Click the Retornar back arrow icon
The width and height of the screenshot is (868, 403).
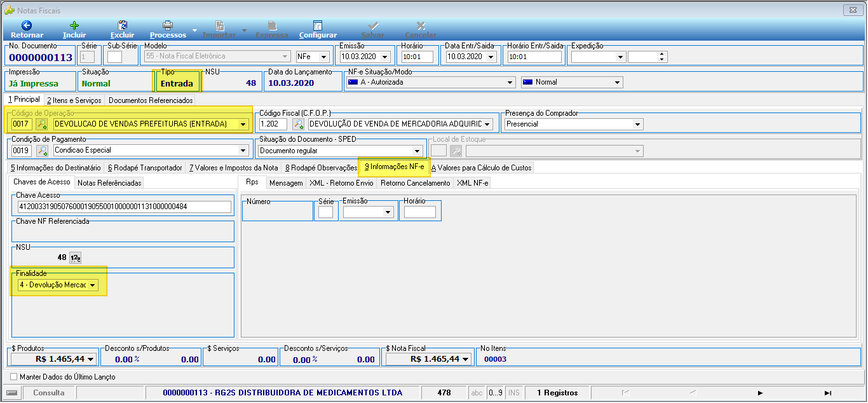[27, 25]
